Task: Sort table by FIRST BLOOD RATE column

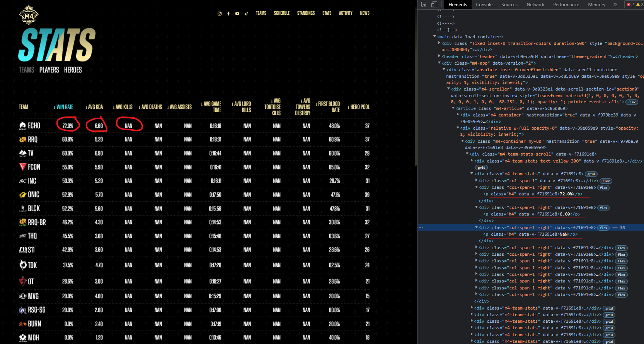Action: coord(328,107)
